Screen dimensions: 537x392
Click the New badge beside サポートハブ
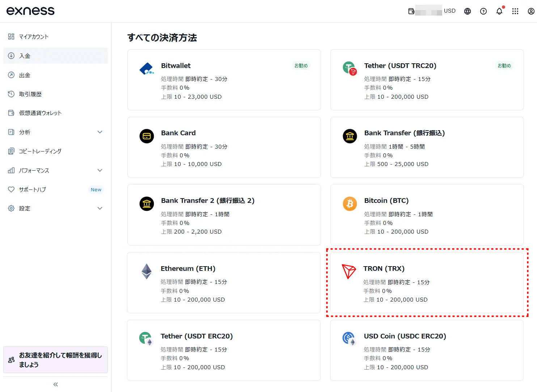tap(96, 189)
